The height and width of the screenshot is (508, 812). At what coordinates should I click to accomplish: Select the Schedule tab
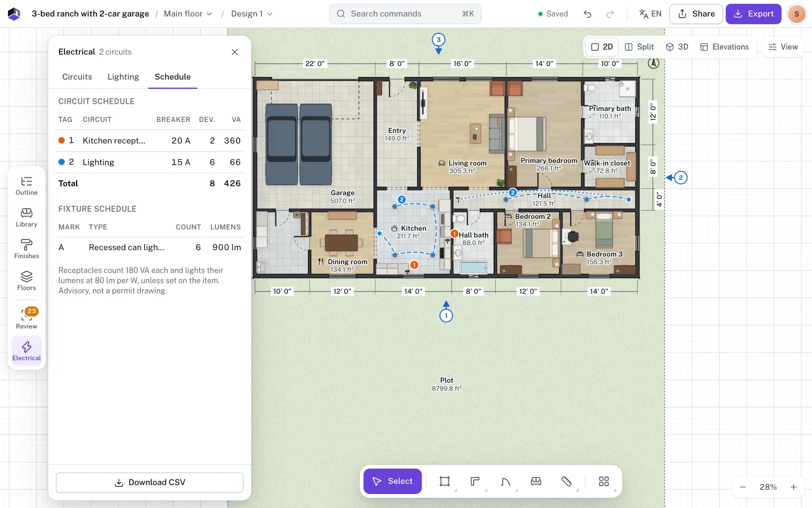coord(173,77)
